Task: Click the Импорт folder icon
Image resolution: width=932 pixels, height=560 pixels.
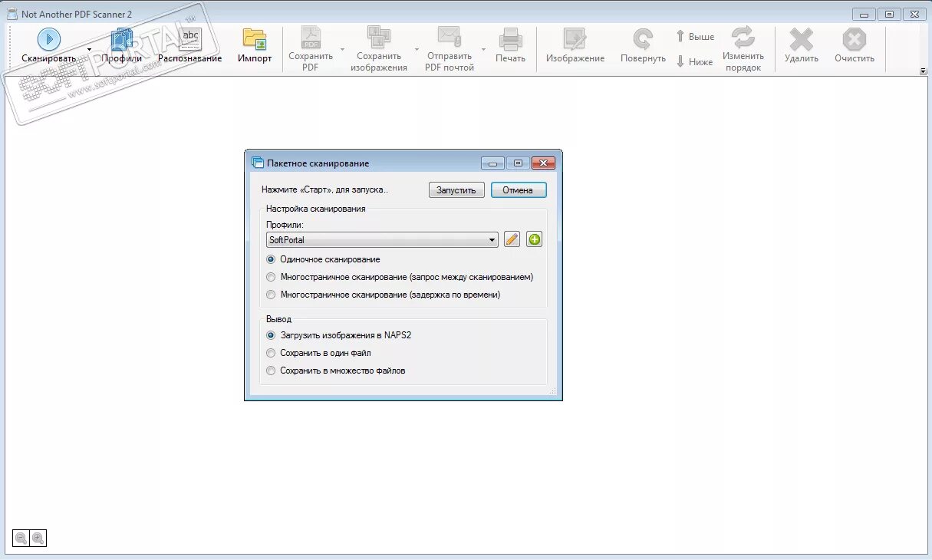Action: coord(255,40)
